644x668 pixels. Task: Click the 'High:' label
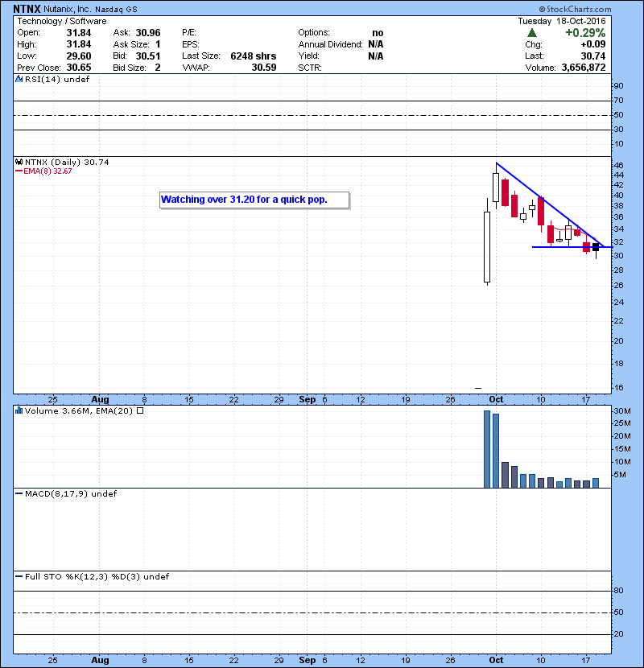[x=27, y=44]
